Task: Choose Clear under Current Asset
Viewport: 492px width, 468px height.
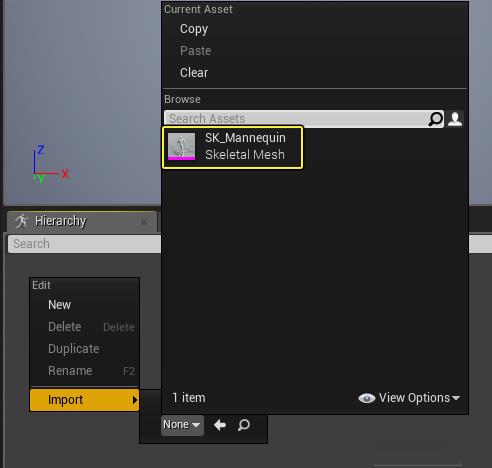Action: tap(194, 73)
